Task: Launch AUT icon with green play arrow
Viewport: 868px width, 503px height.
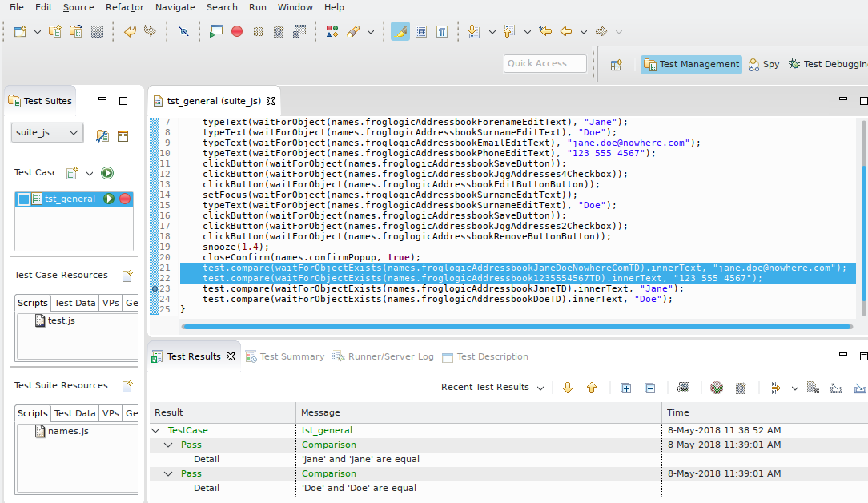Action: click(x=216, y=31)
